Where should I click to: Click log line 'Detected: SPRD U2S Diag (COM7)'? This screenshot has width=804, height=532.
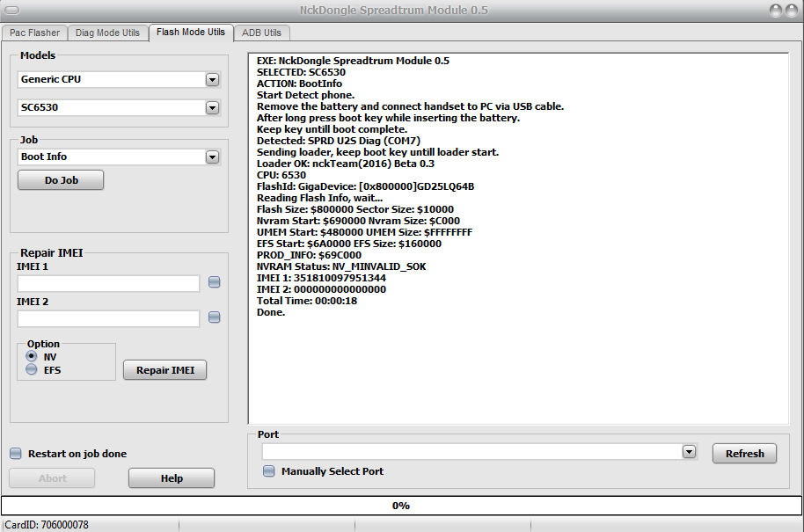[x=339, y=141]
